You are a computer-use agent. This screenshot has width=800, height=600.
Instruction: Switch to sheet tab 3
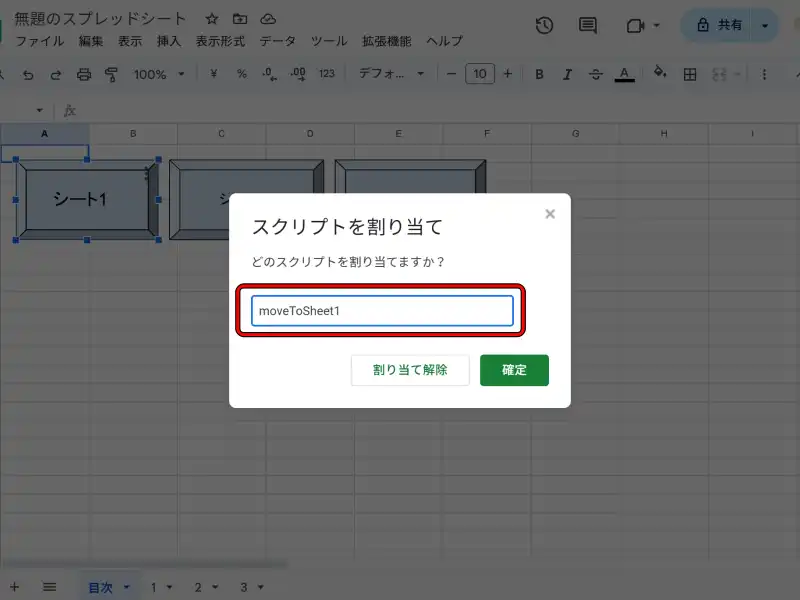pos(244,587)
